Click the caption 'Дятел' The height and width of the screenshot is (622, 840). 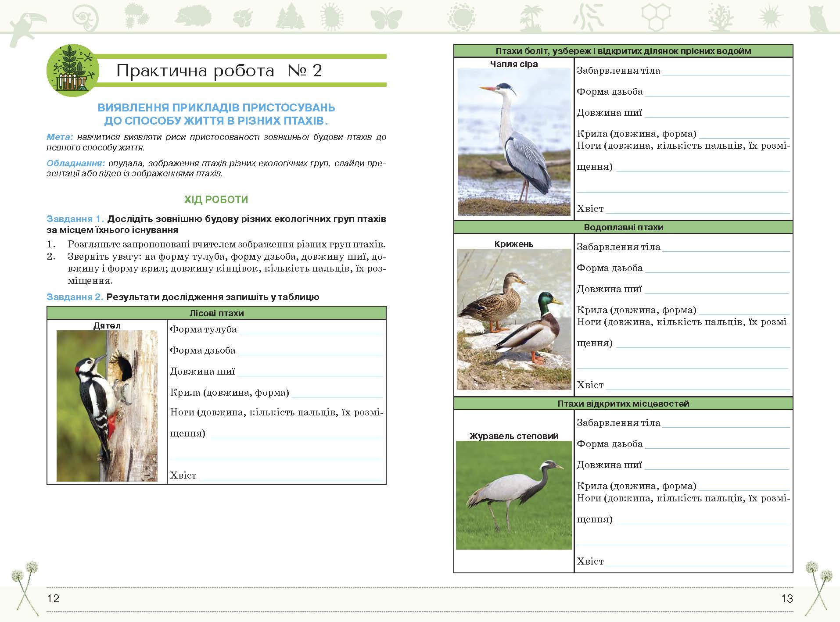[107, 325]
